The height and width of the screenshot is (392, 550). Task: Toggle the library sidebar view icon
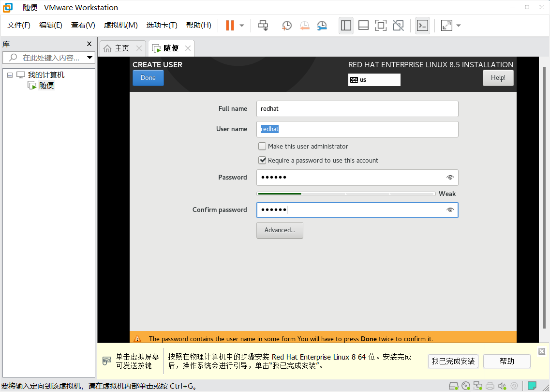tap(346, 25)
